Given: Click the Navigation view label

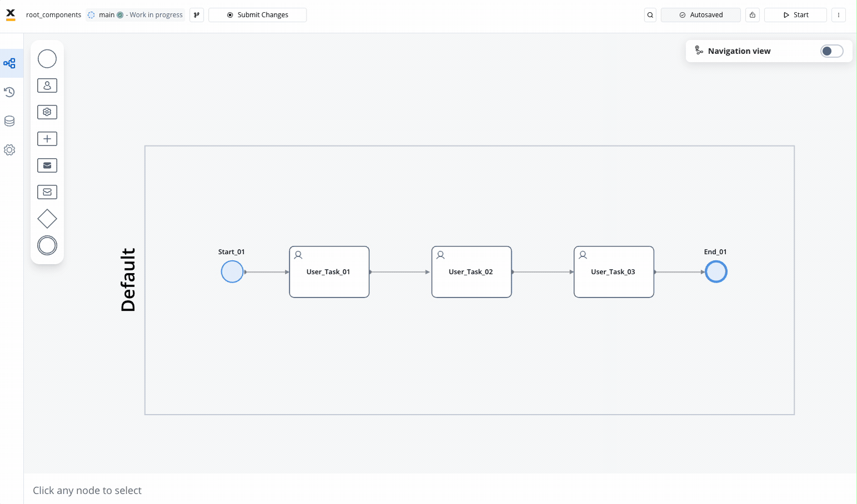Looking at the screenshot, I should point(739,51).
